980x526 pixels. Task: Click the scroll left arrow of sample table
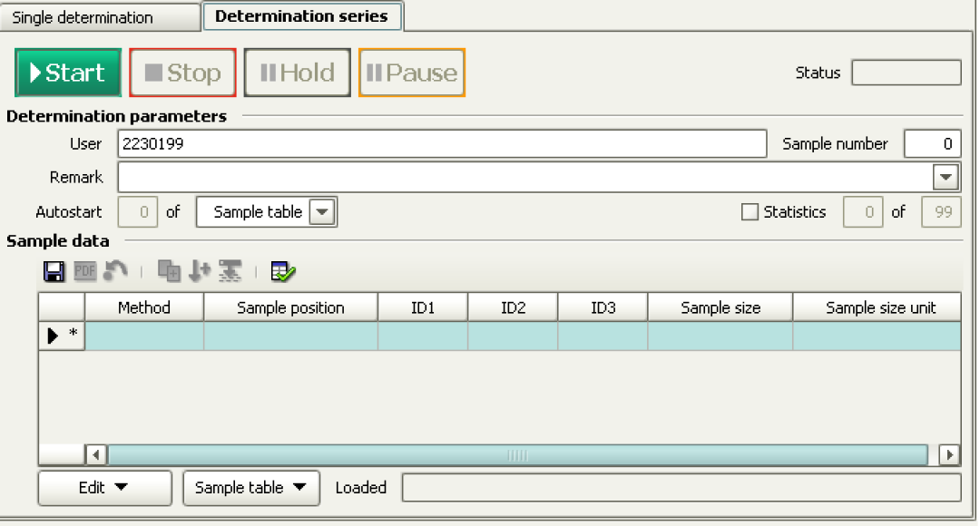pos(95,454)
